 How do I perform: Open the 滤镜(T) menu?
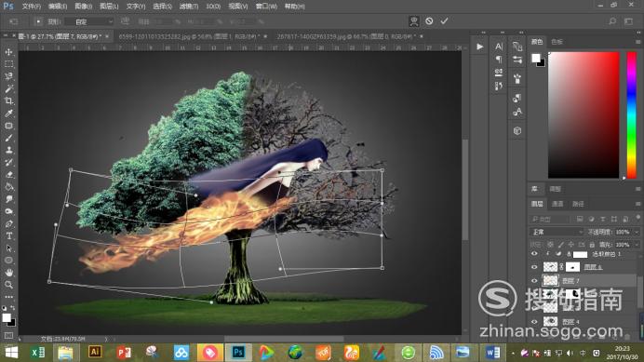[x=189, y=7]
